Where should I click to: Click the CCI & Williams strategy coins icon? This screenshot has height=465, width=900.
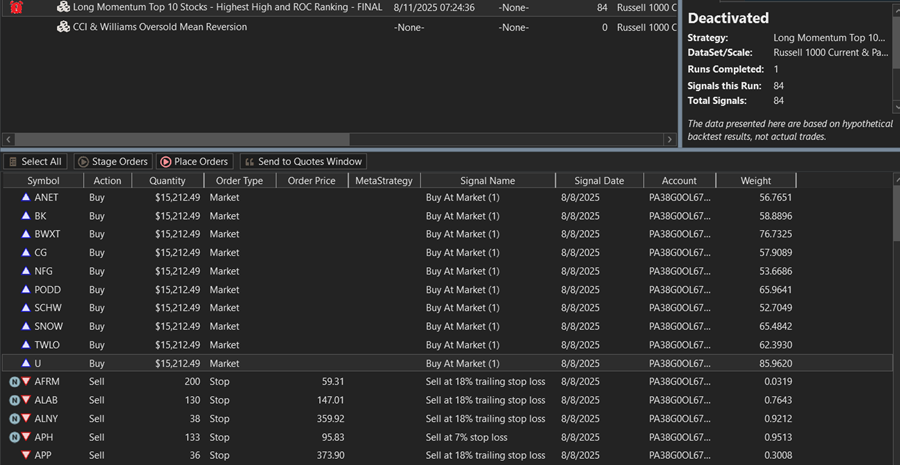[x=63, y=27]
